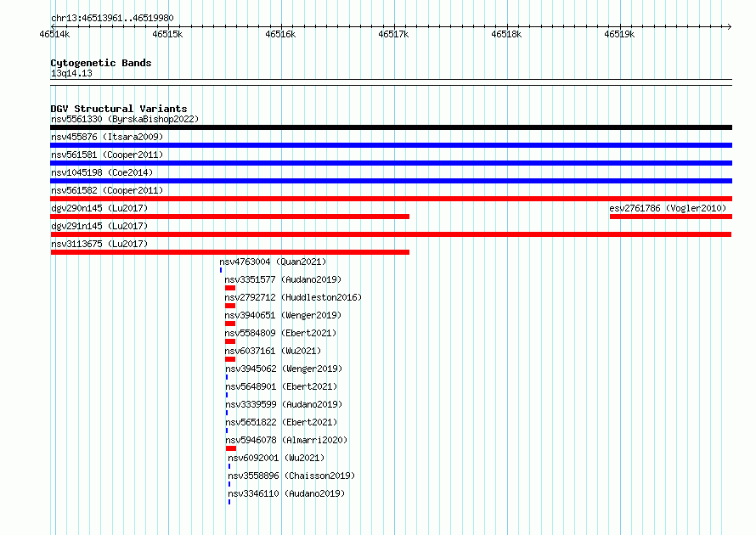Image resolution: width=756 pixels, height=535 pixels.
Task: Click the blue bar under nsv1045198
Action: (391, 181)
